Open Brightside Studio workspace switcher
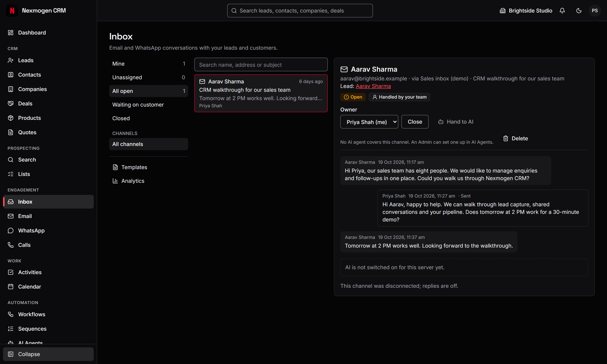The width and height of the screenshot is (607, 364). click(x=526, y=11)
